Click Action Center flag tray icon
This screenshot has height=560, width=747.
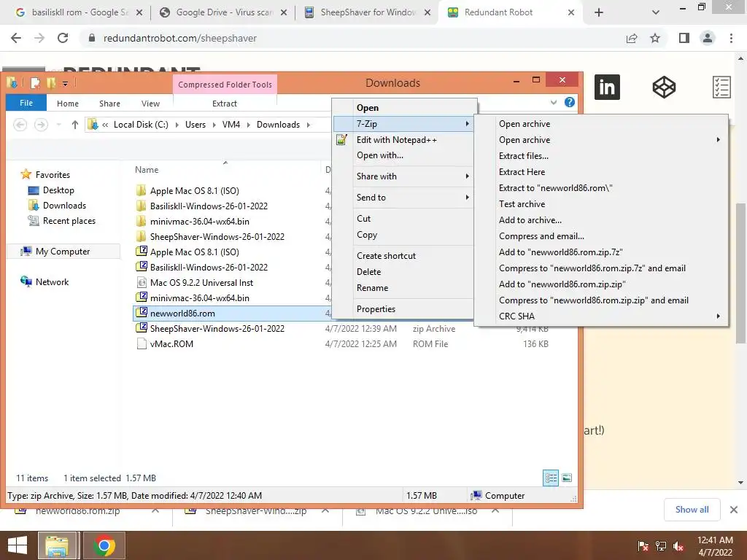click(643, 546)
